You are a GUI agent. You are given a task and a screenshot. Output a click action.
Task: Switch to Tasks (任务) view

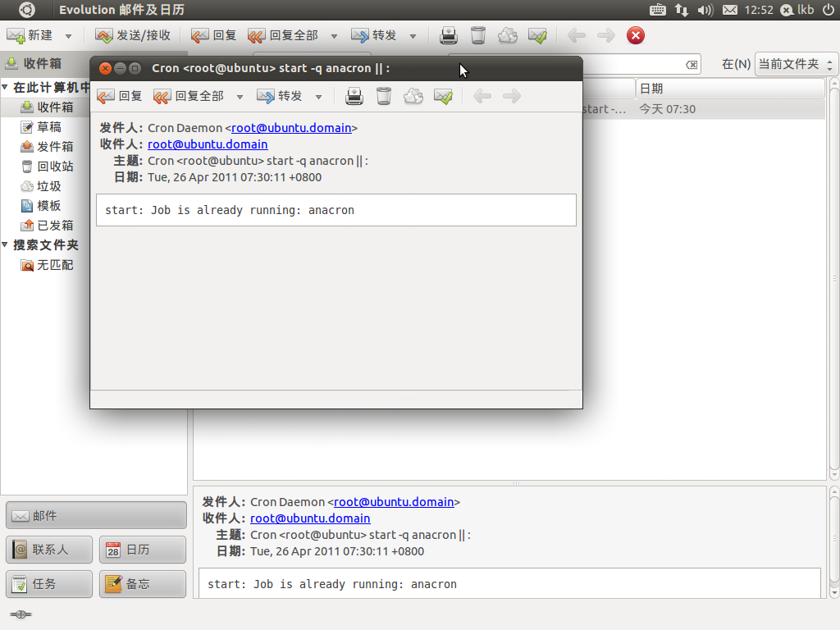(x=49, y=584)
